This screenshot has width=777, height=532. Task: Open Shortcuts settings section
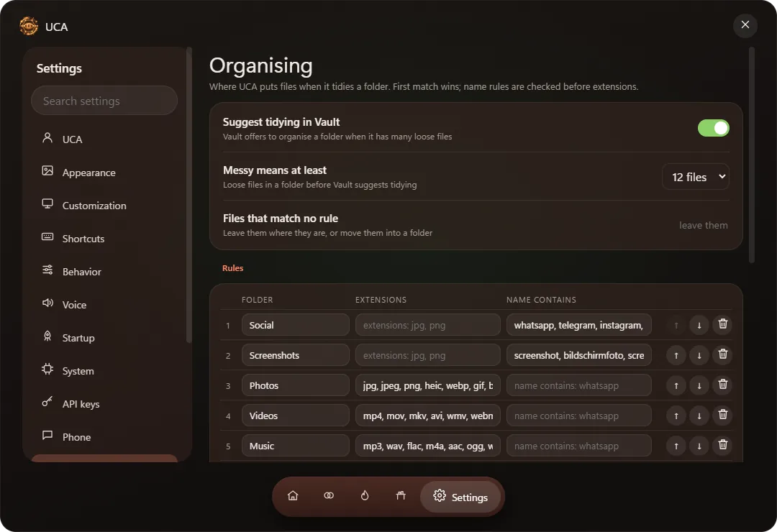[104, 239]
